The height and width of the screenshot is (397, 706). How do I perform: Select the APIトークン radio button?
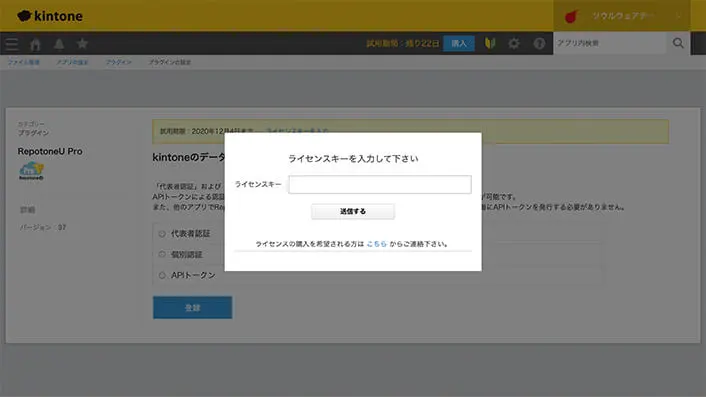(x=162, y=275)
